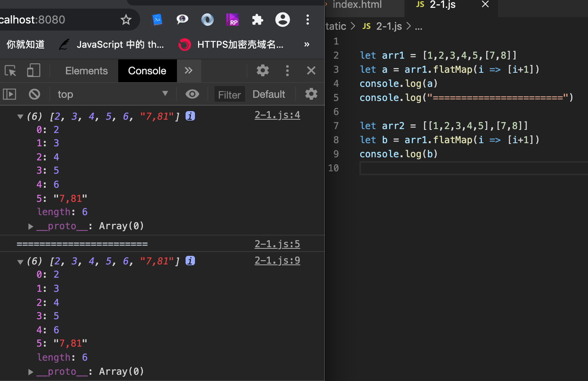
Task: Click line number 7 in the gutter
Action: point(336,126)
